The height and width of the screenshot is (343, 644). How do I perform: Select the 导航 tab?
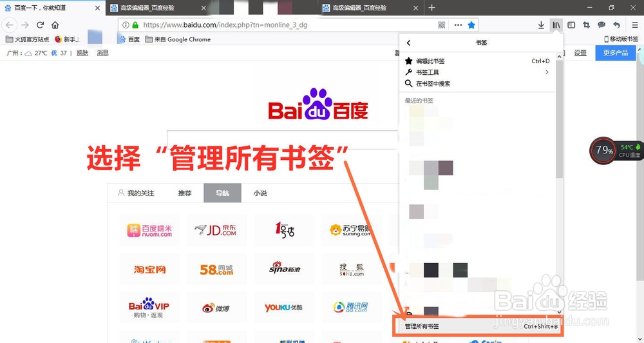[x=222, y=193]
